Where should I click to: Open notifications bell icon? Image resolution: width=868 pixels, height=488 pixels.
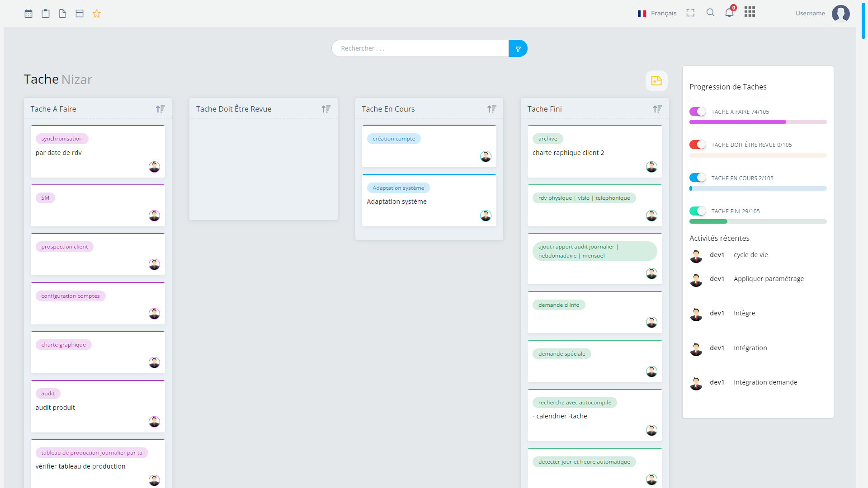(729, 13)
